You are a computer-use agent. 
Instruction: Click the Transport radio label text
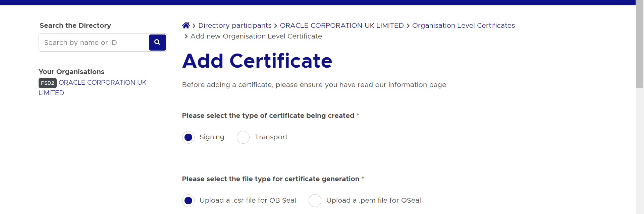[x=271, y=137]
